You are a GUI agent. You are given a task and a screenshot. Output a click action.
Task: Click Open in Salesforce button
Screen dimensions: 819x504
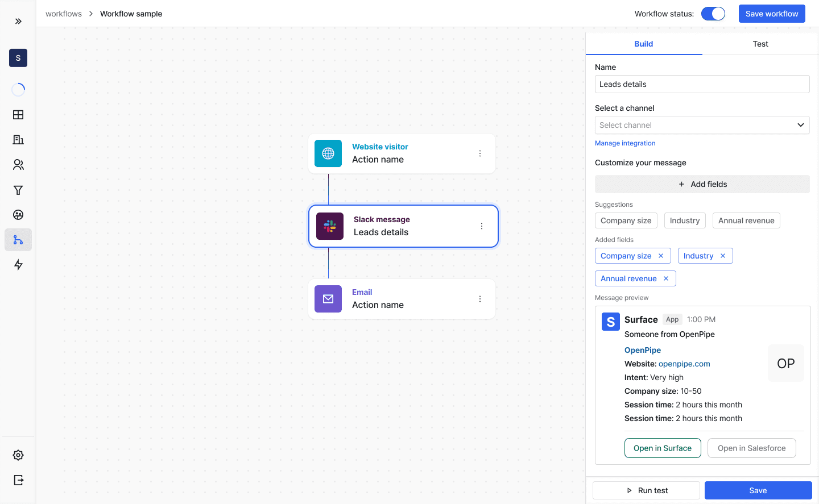tap(752, 448)
